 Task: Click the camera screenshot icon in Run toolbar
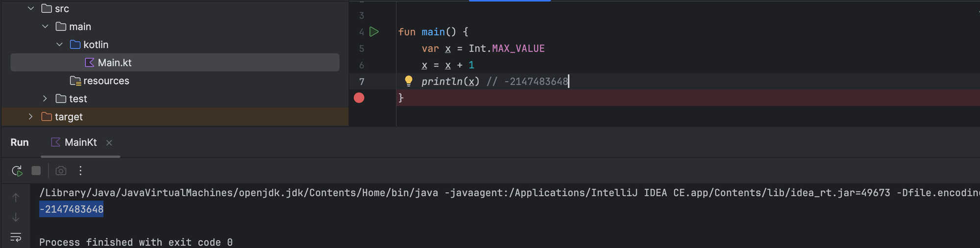click(x=61, y=171)
